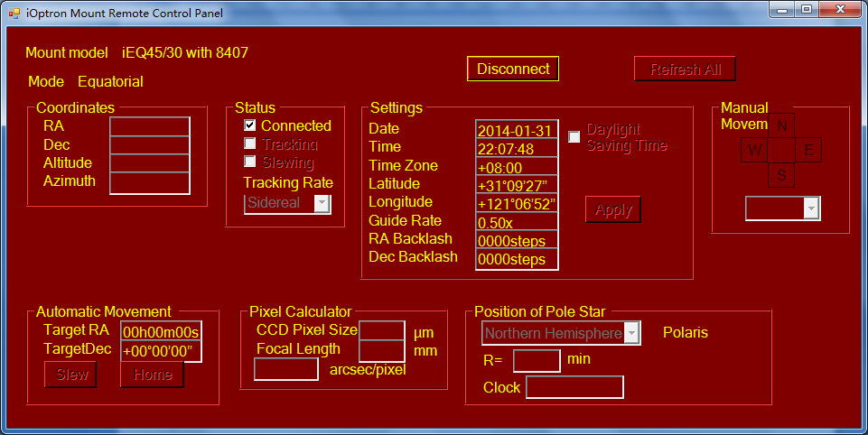Click the Polaris label
Image resolution: width=868 pixels, height=435 pixels.
(x=686, y=333)
